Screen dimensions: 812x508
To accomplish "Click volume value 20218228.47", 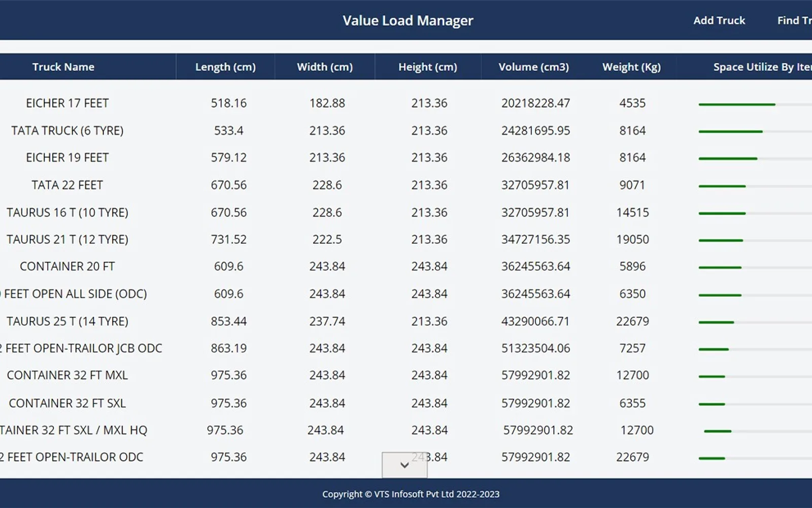I will coord(536,103).
